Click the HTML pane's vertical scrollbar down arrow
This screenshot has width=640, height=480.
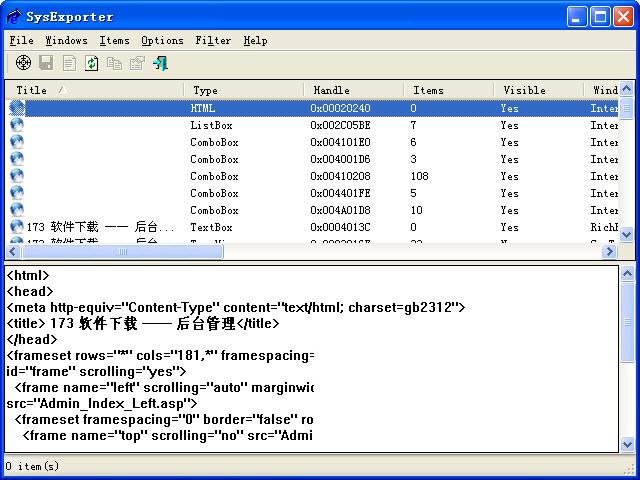pyautogui.click(x=627, y=445)
